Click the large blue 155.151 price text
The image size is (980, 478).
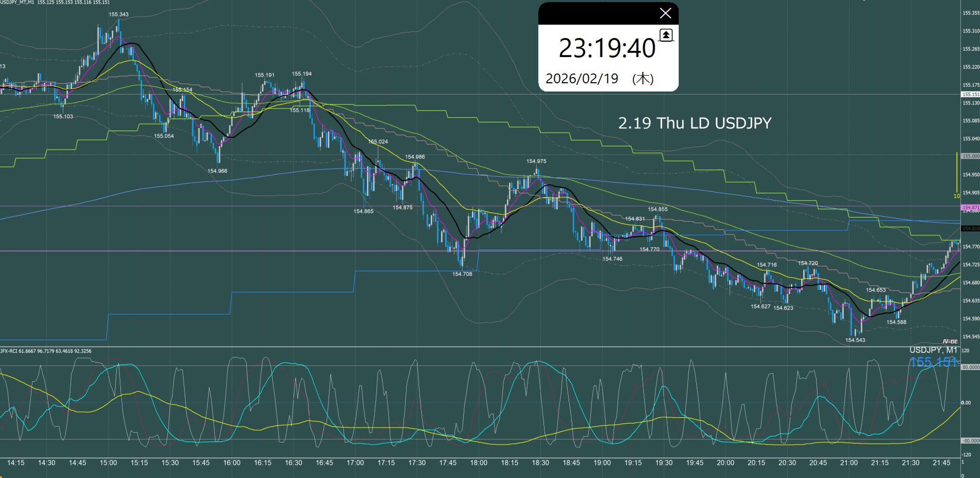pos(933,362)
